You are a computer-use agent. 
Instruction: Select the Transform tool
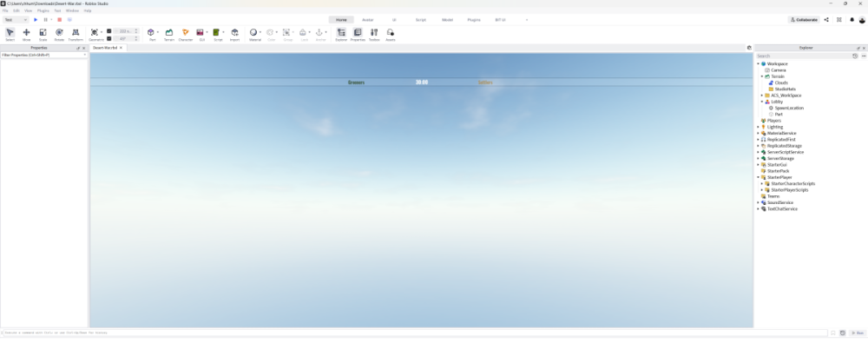coord(76,35)
